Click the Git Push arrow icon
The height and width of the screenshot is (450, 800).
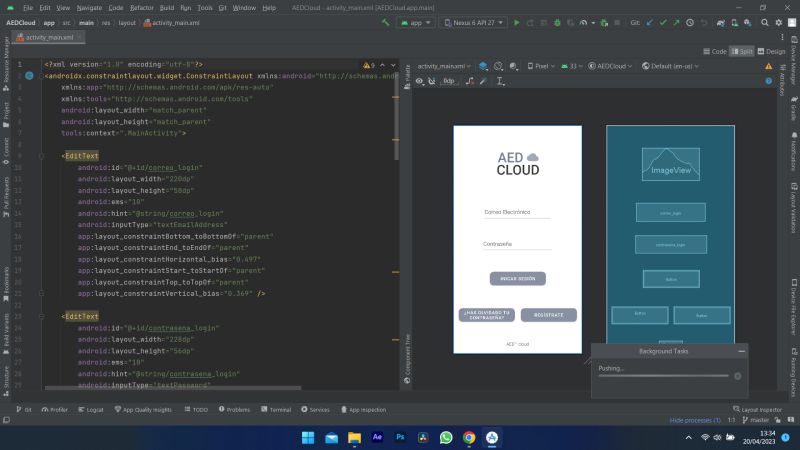(x=676, y=23)
